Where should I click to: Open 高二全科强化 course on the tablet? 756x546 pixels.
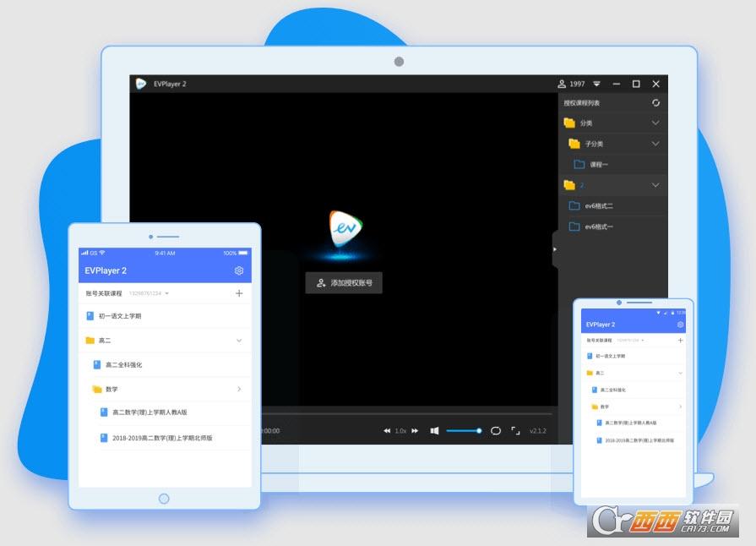165,364
